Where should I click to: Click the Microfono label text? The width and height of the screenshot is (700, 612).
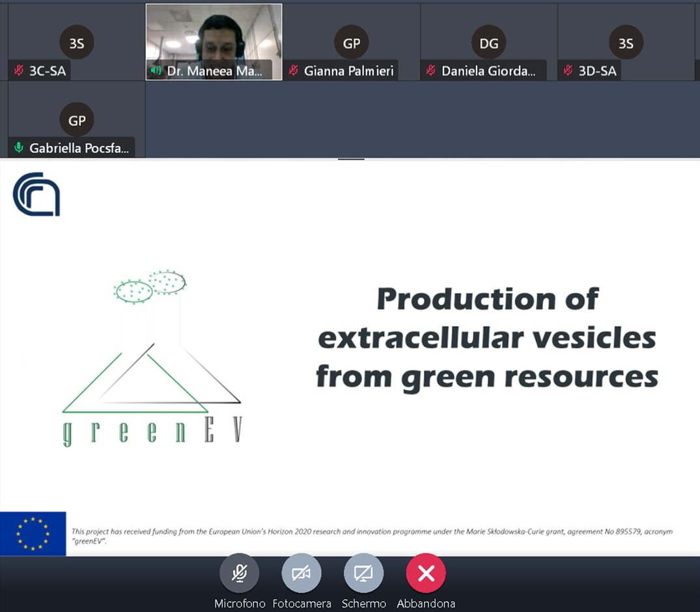tap(240, 604)
